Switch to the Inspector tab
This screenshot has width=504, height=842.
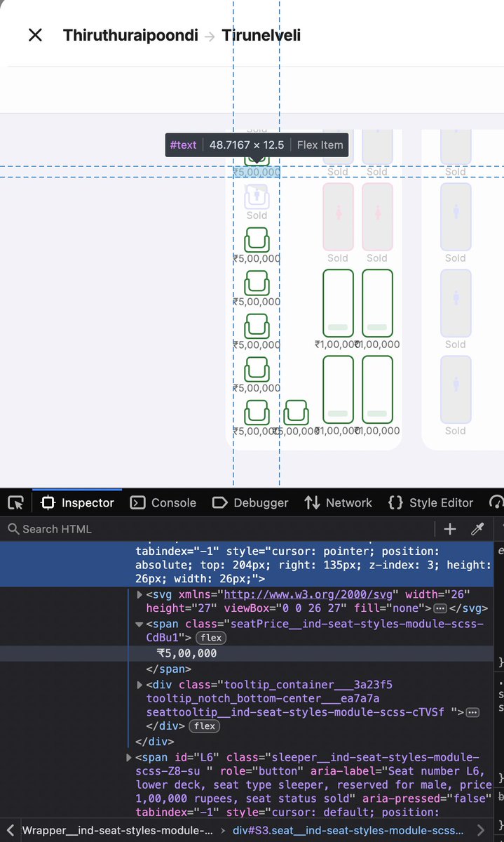pyautogui.click(x=78, y=502)
